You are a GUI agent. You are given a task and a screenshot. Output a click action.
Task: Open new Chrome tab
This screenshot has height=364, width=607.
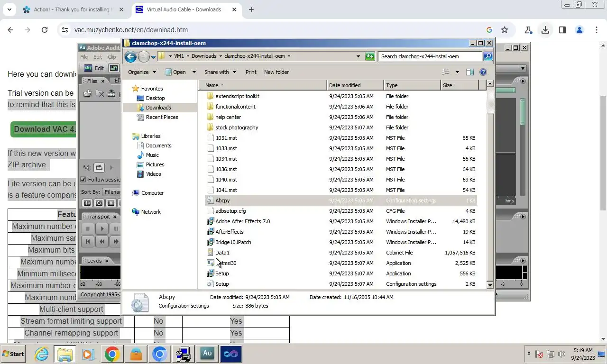[x=251, y=9]
